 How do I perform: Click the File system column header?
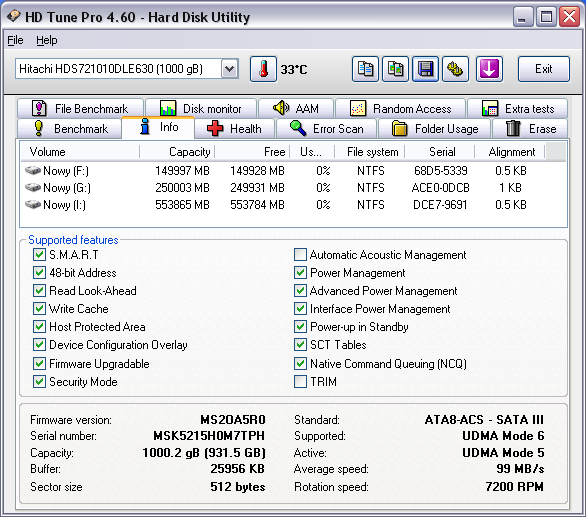click(x=369, y=152)
